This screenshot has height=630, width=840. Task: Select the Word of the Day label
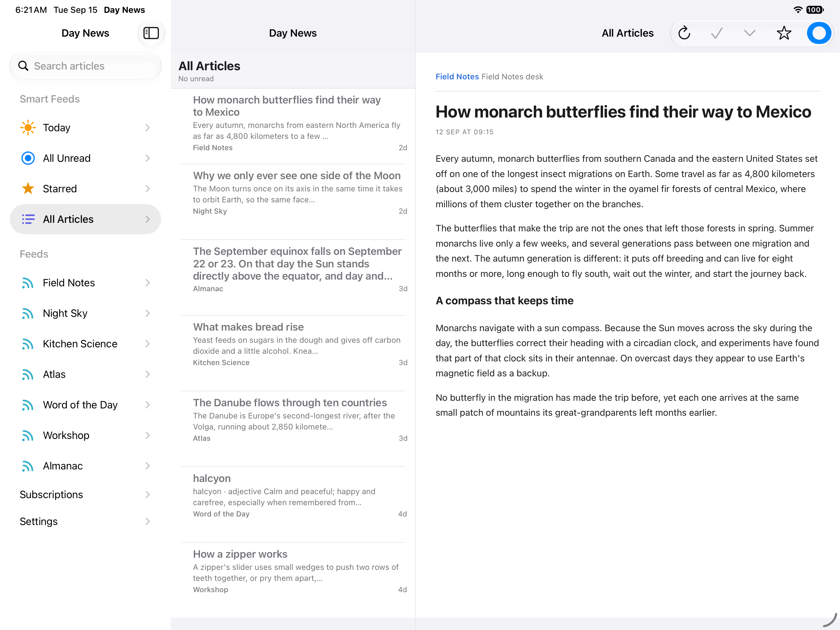point(80,405)
